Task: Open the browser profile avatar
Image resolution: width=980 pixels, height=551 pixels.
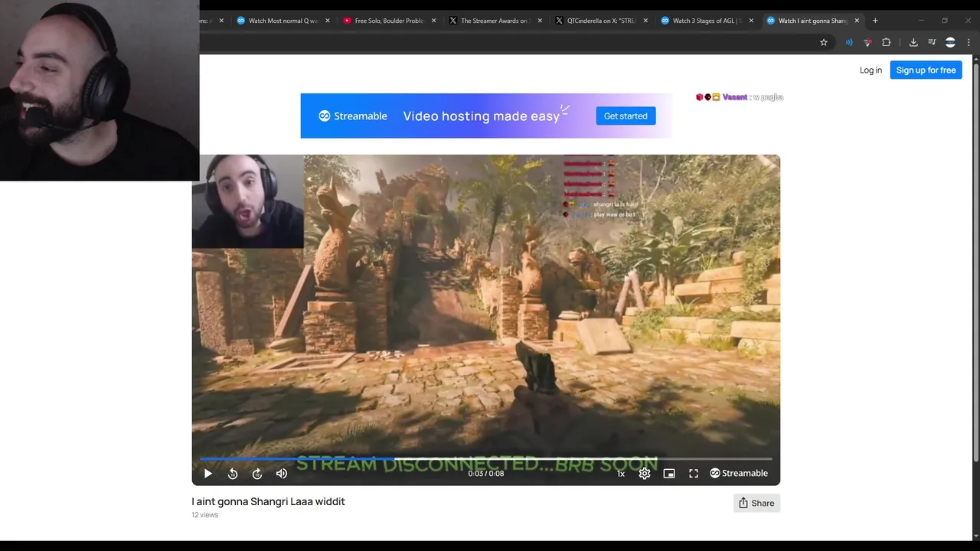Action: (x=950, y=43)
